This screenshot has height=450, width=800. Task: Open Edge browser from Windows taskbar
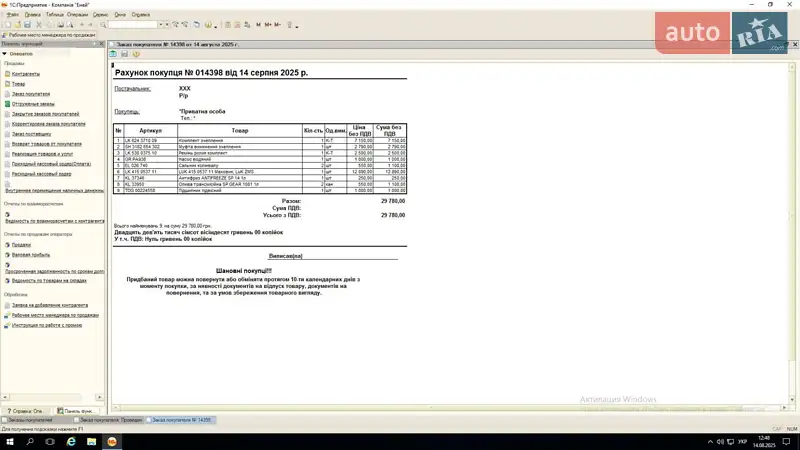[x=72, y=441]
